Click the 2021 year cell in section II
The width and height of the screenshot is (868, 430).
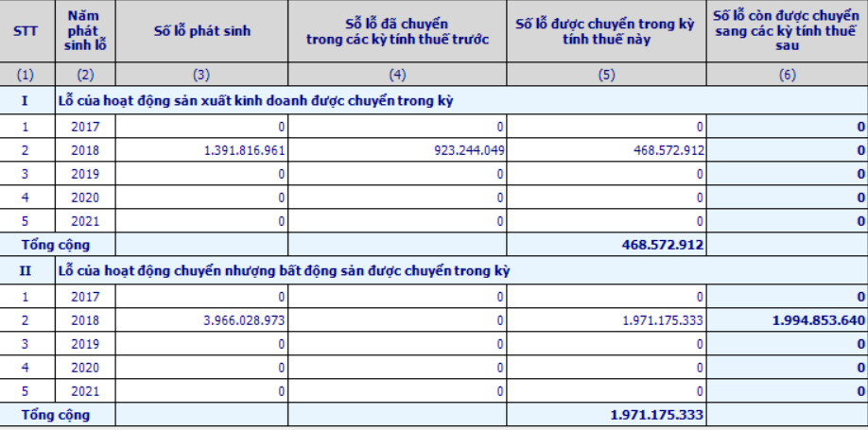[85, 391]
